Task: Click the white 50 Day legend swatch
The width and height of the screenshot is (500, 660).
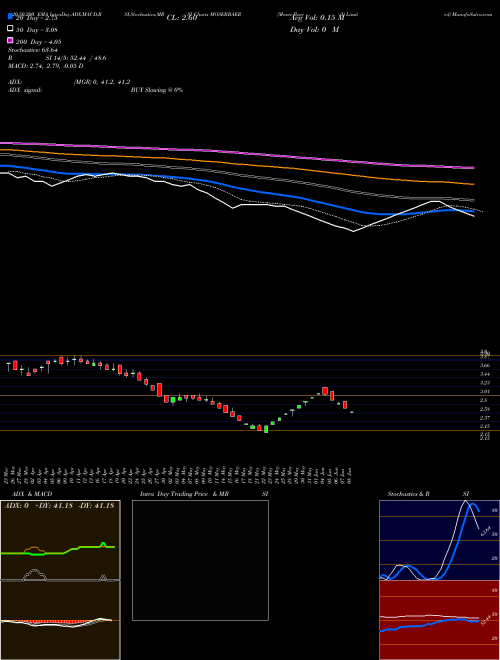Action: (10, 29)
